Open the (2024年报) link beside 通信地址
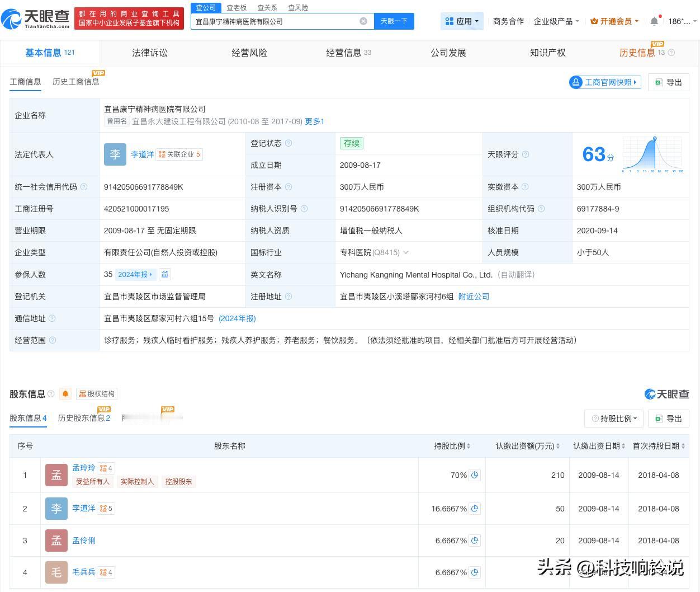This screenshot has height=592, width=700. 237,318
